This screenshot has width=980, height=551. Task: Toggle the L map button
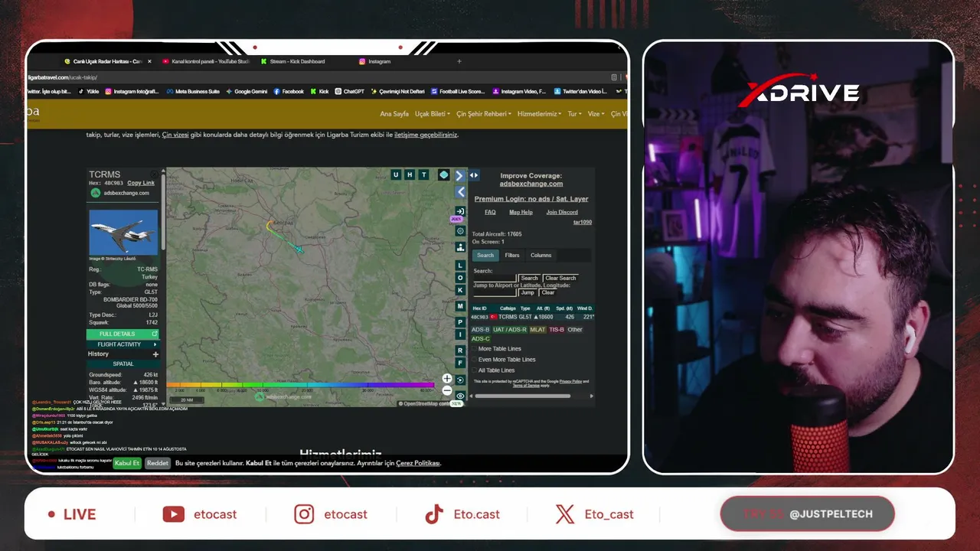[460, 266]
